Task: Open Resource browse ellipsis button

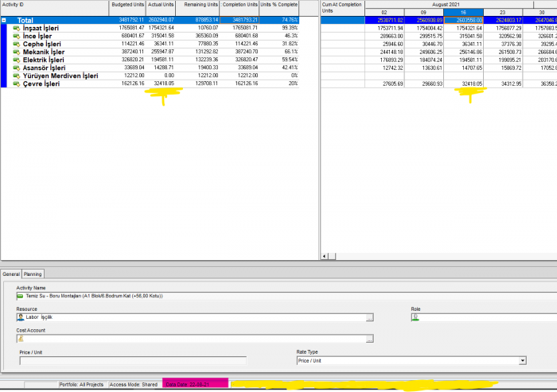Action: tap(369, 318)
